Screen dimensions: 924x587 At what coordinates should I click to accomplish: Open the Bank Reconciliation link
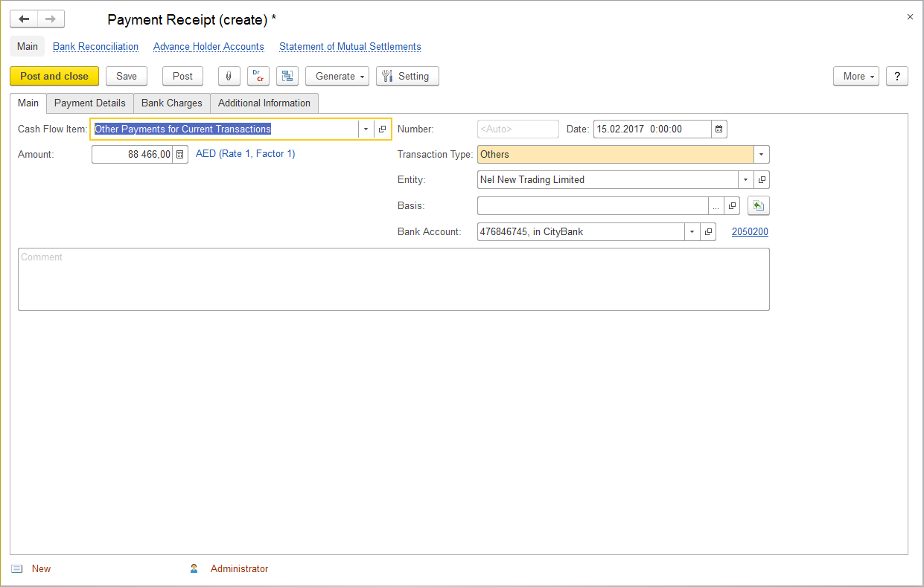coord(95,46)
